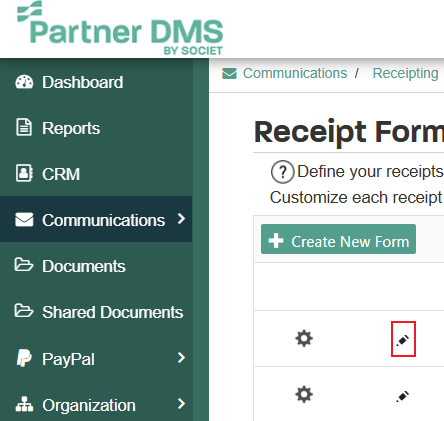Expand the Communications menu chevron
The height and width of the screenshot is (421, 444).
pos(181,219)
